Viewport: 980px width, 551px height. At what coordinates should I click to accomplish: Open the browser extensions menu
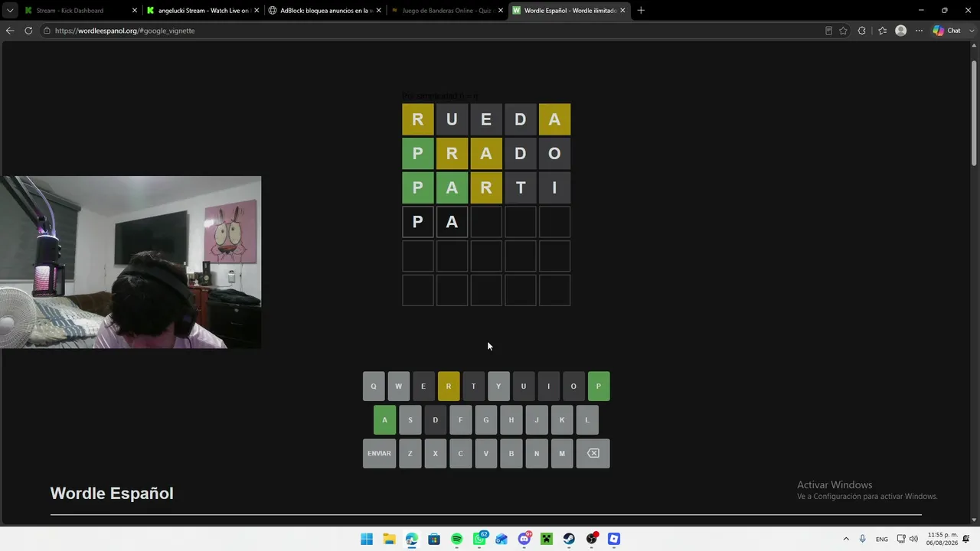tap(862, 31)
